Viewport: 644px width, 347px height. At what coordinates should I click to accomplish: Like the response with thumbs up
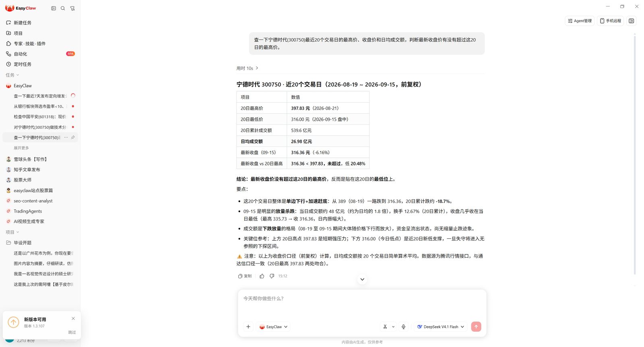pos(262,276)
